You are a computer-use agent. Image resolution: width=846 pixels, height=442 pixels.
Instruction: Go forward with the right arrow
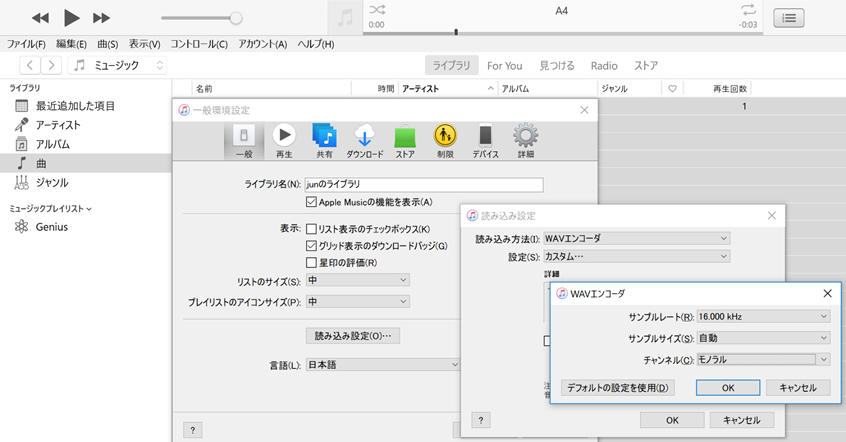[51, 65]
